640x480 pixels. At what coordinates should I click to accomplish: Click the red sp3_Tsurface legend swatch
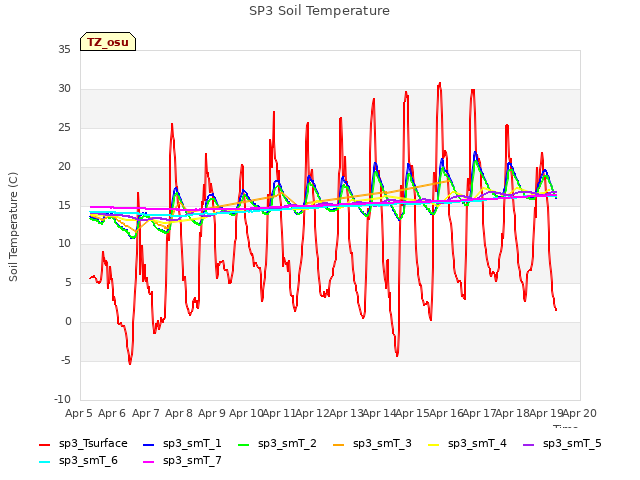pos(44,444)
